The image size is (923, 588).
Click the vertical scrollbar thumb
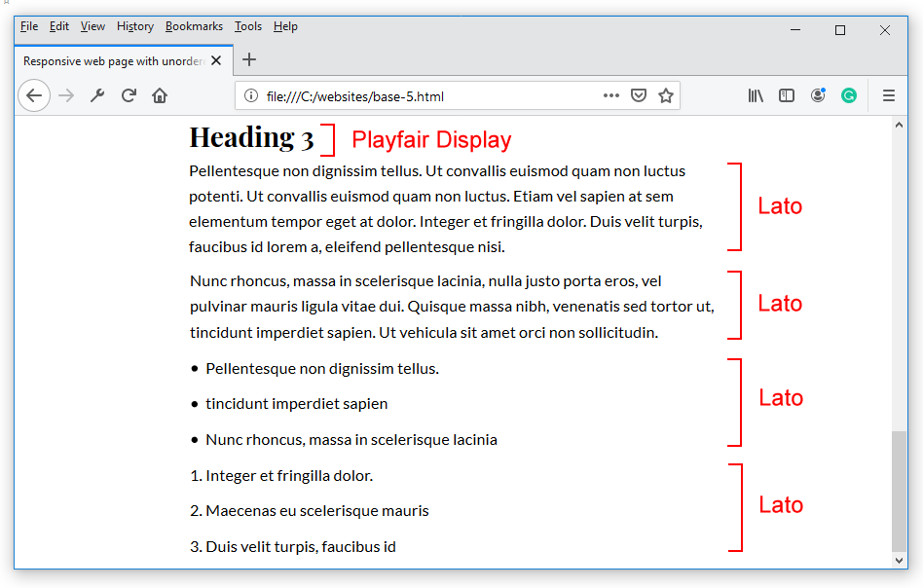(899, 491)
